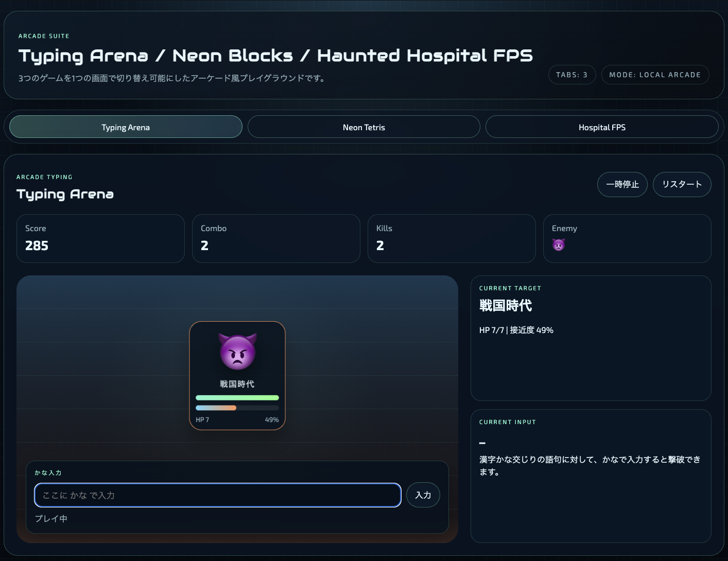This screenshot has height=561, width=728.
Task: Click the Combo stat card
Action: coord(276,239)
